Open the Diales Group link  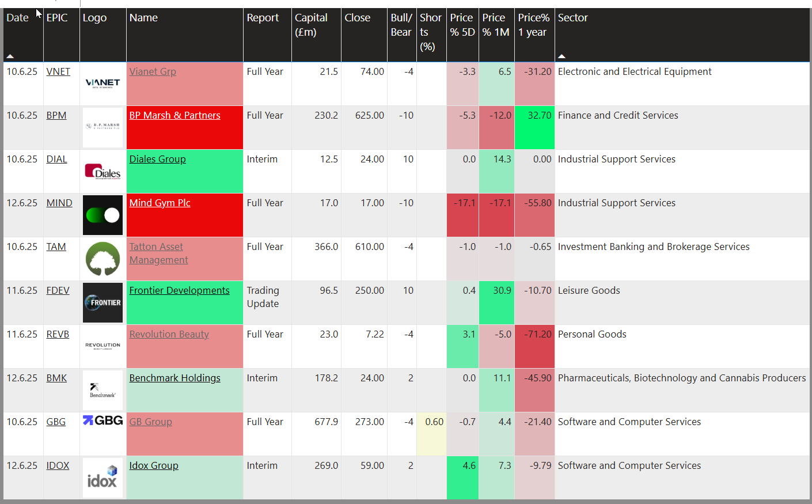click(x=157, y=159)
